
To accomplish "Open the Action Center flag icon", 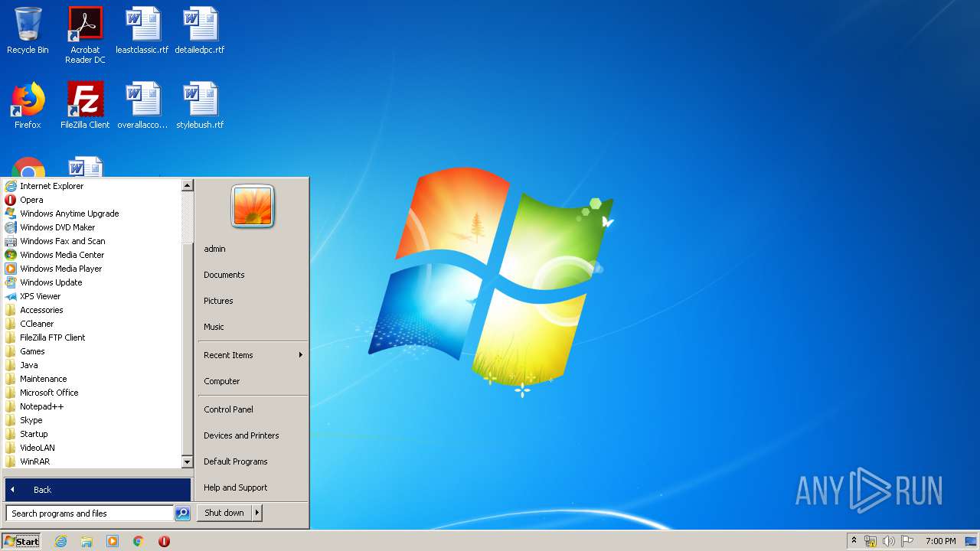I will click(906, 541).
